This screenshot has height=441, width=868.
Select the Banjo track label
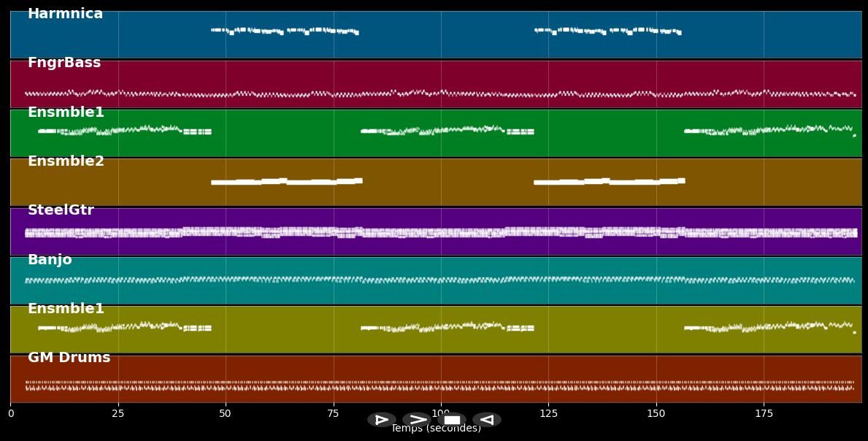point(50,260)
